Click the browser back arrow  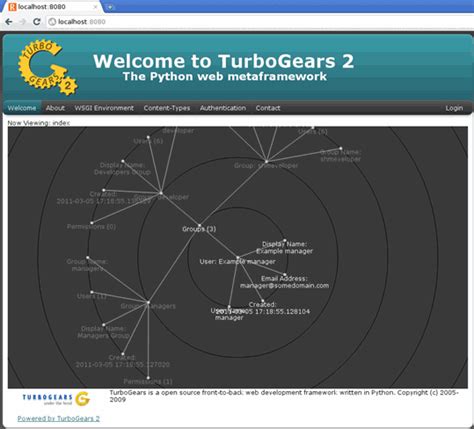point(9,22)
